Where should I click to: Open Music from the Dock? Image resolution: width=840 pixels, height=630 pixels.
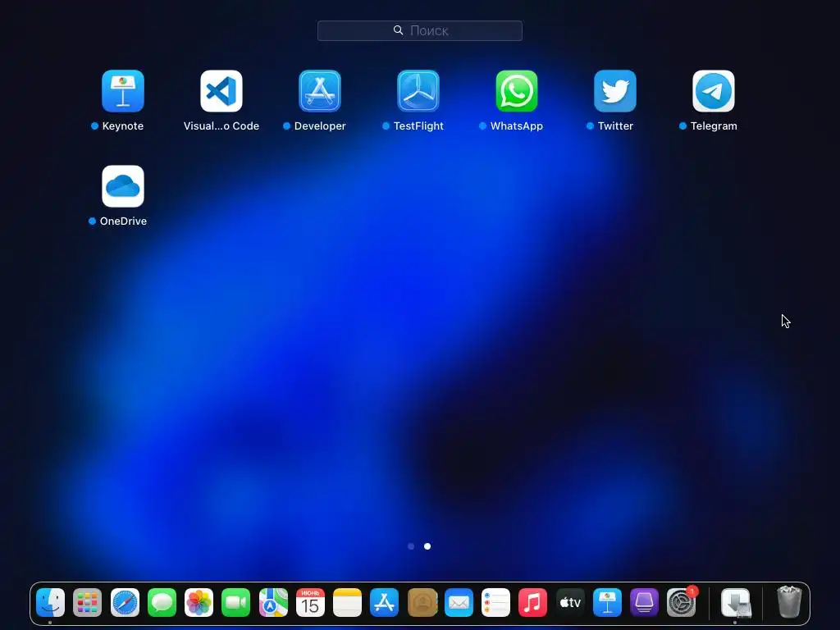(532, 603)
